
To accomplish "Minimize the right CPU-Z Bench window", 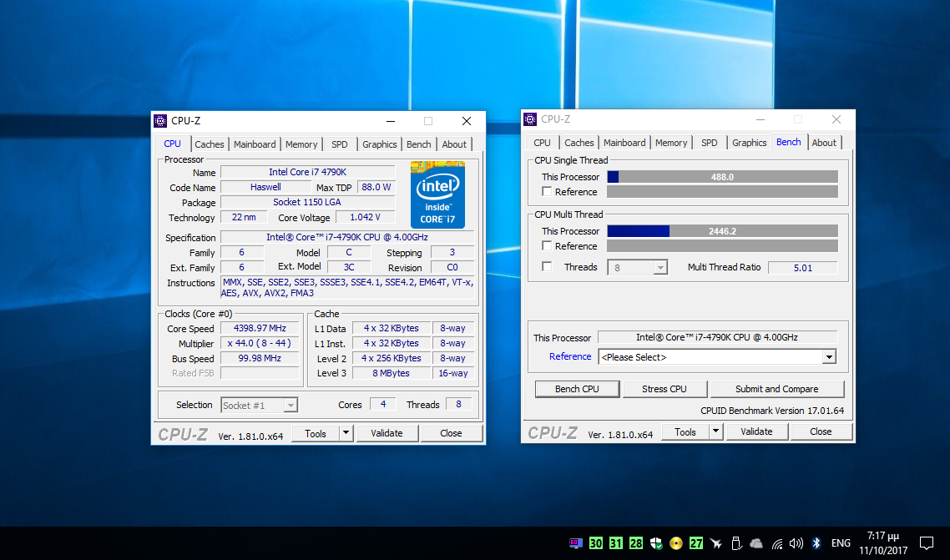I will pos(761,119).
